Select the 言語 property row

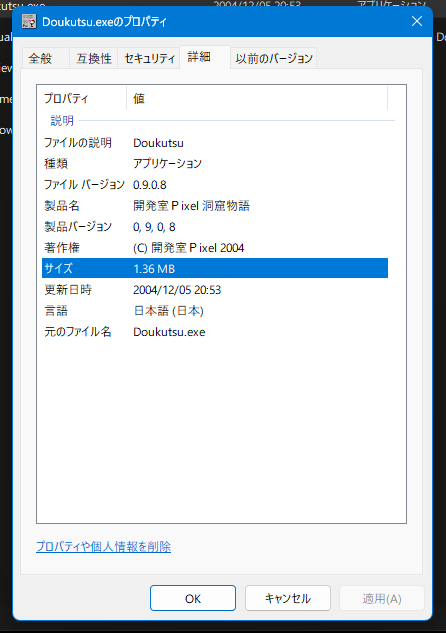click(x=215, y=310)
